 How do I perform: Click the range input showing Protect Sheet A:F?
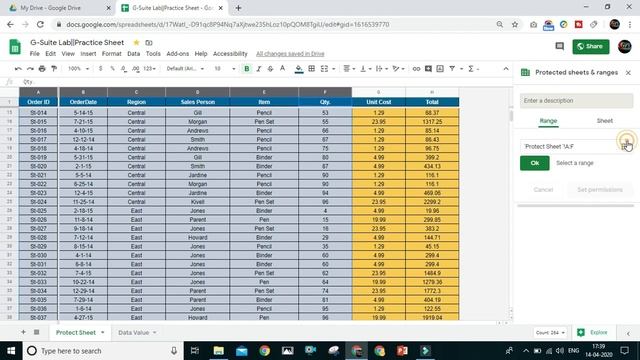click(570, 147)
